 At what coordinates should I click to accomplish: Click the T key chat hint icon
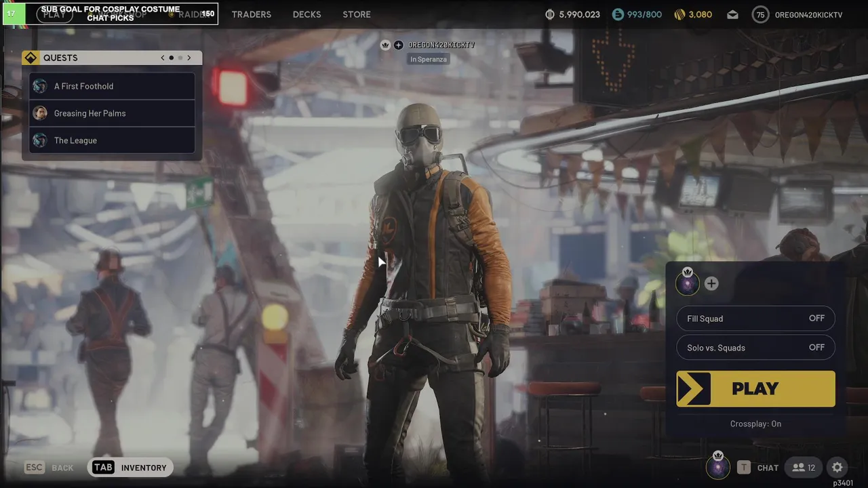[744, 467]
